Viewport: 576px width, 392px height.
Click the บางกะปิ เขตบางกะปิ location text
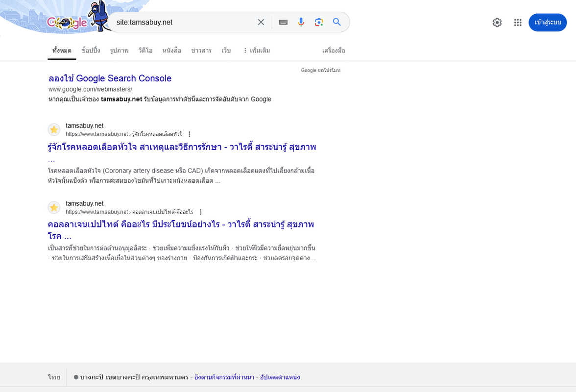[x=134, y=377]
